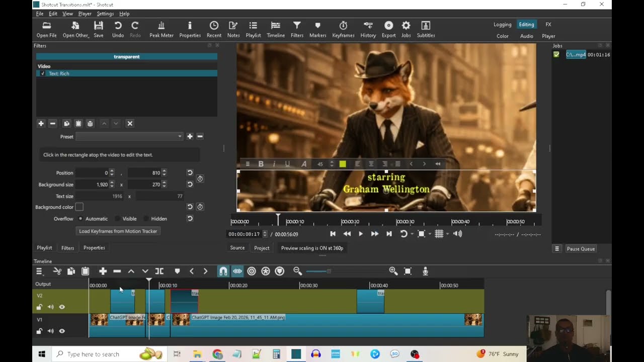
Task: Deselect the filter with X button
Action: [x=129, y=123]
